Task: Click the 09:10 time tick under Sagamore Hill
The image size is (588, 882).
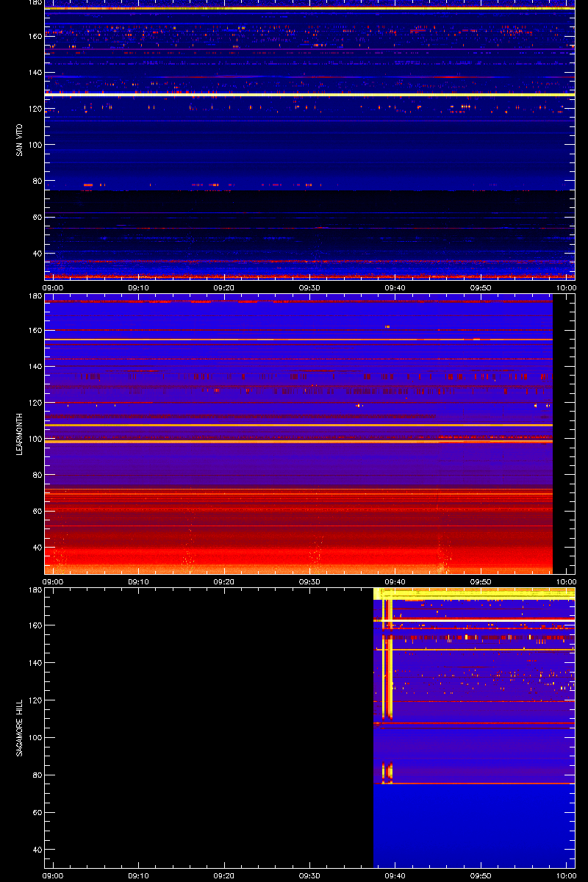Action: (138, 876)
